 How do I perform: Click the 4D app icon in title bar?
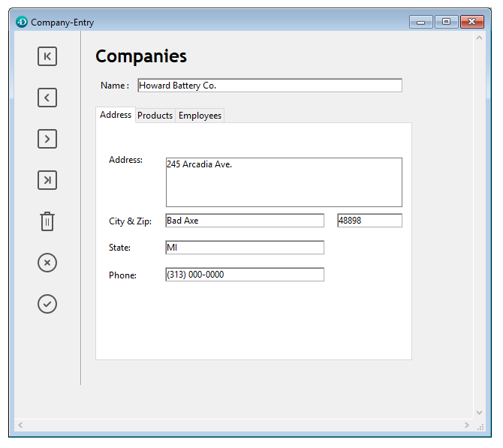tap(21, 23)
